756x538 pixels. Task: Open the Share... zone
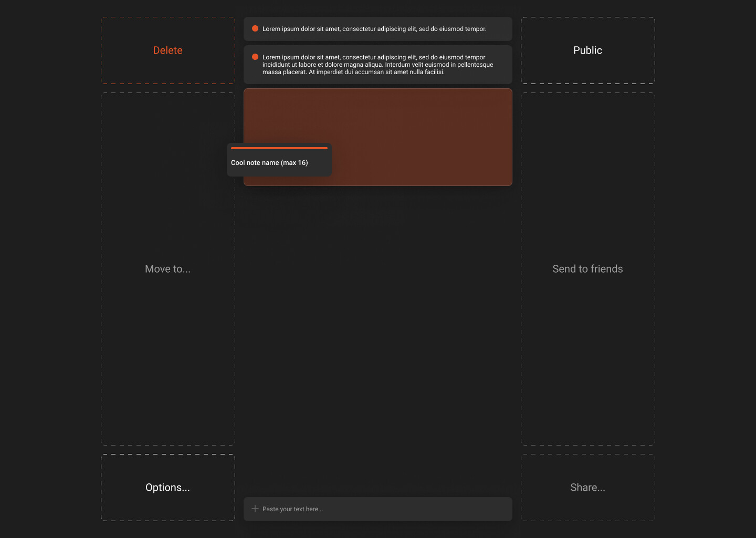pyautogui.click(x=588, y=488)
